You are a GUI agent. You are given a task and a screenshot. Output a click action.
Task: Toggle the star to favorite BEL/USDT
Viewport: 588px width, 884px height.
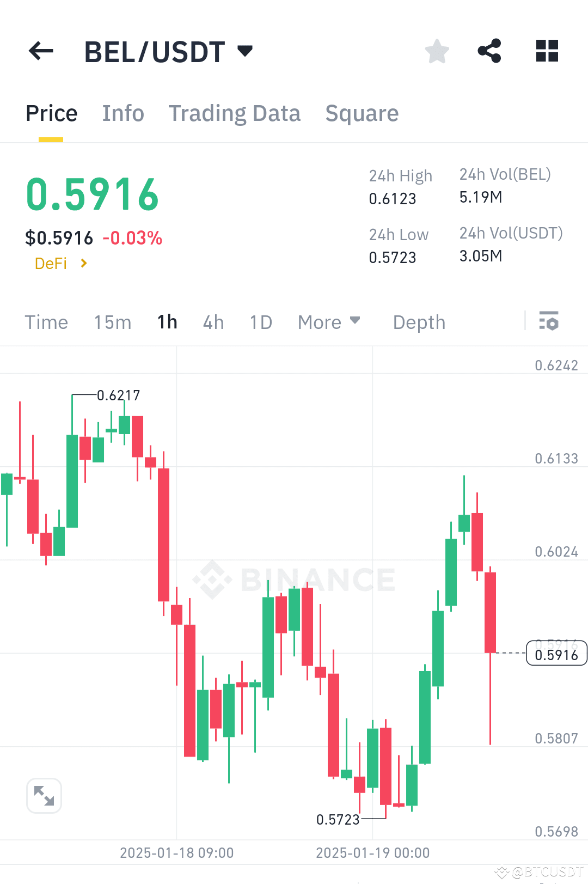[437, 51]
